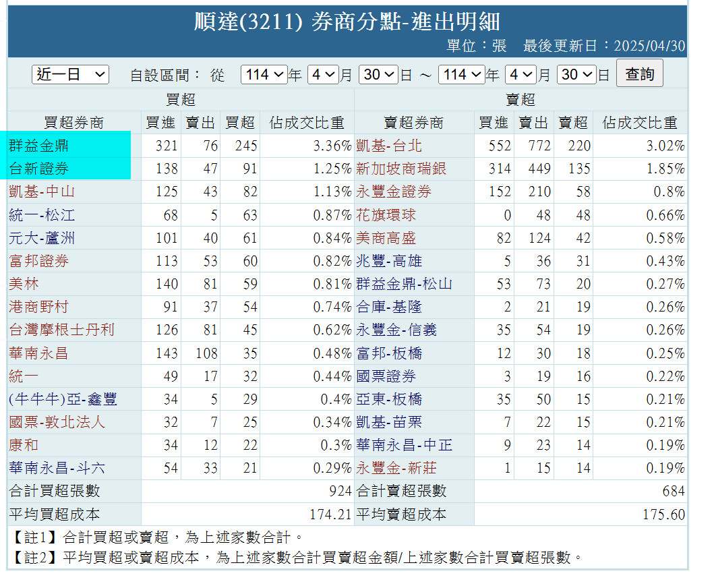Viewport: 714px width, 588px height.
Task: Open broker link 康和
Action: [24, 445]
